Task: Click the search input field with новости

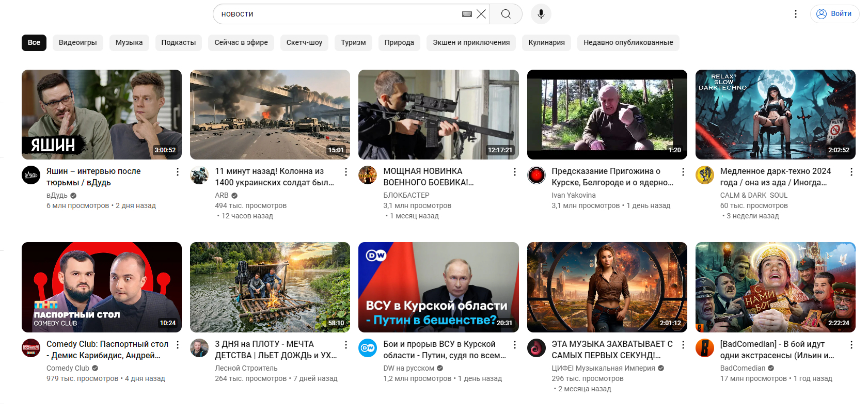Action: click(x=336, y=14)
